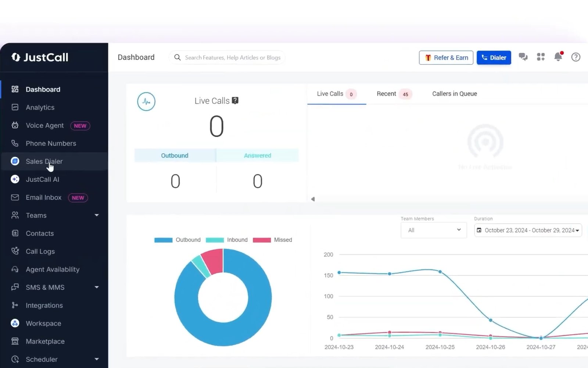Click the SMS & MMS message icon
The image size is (588, 368).
click(15, 287)
